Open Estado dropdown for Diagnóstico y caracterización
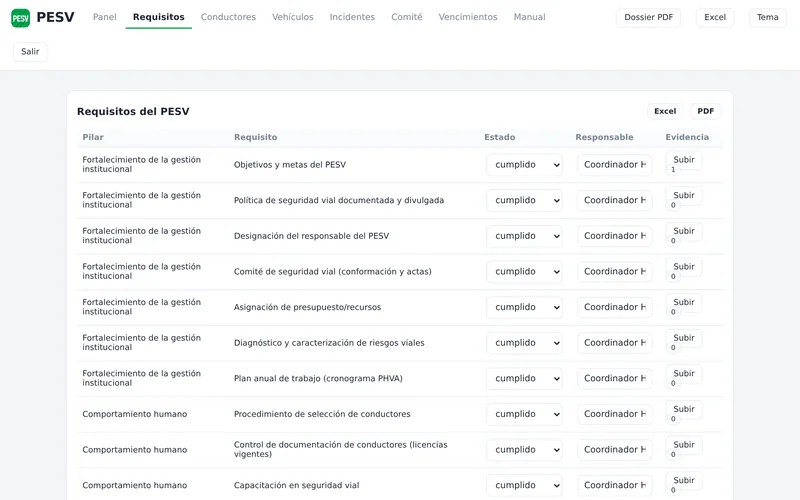Image resolution: width=800 pixels, height=500 pixels. point(524,343)
